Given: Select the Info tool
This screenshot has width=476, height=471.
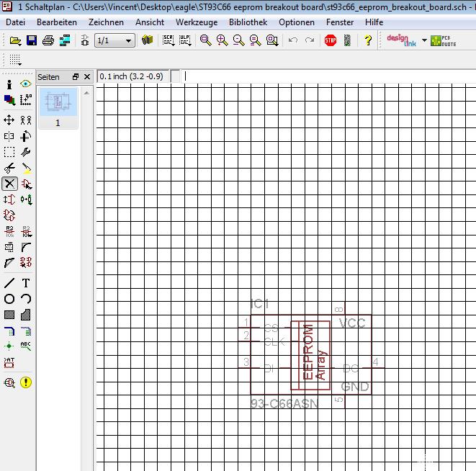Looking at the screenshot, I should pos(9,84).
